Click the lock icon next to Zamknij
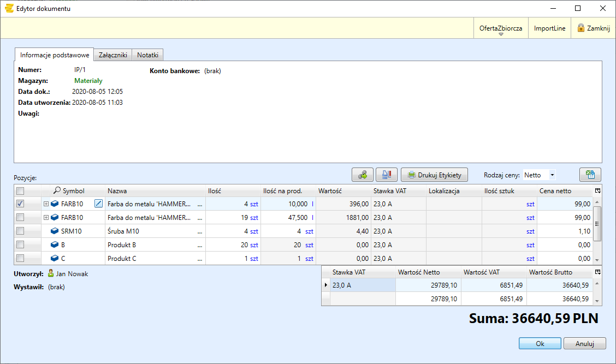 [x=581, y=28]
